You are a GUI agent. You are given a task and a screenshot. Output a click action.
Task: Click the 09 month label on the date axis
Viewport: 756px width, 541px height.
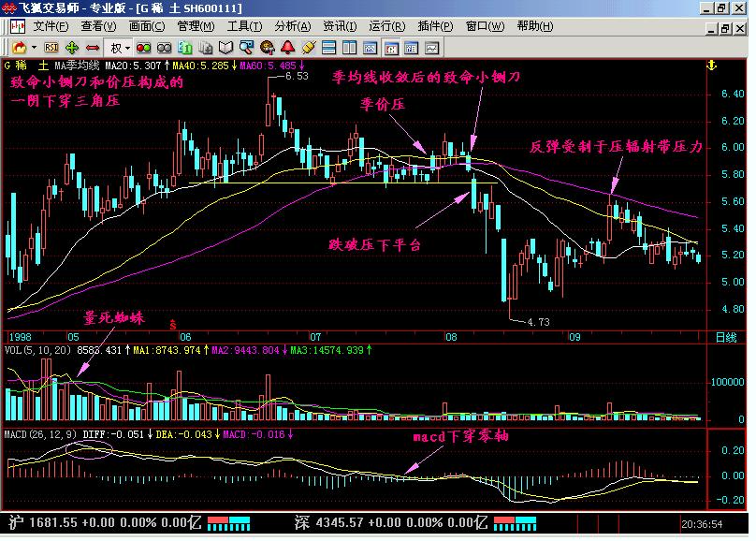574,337
